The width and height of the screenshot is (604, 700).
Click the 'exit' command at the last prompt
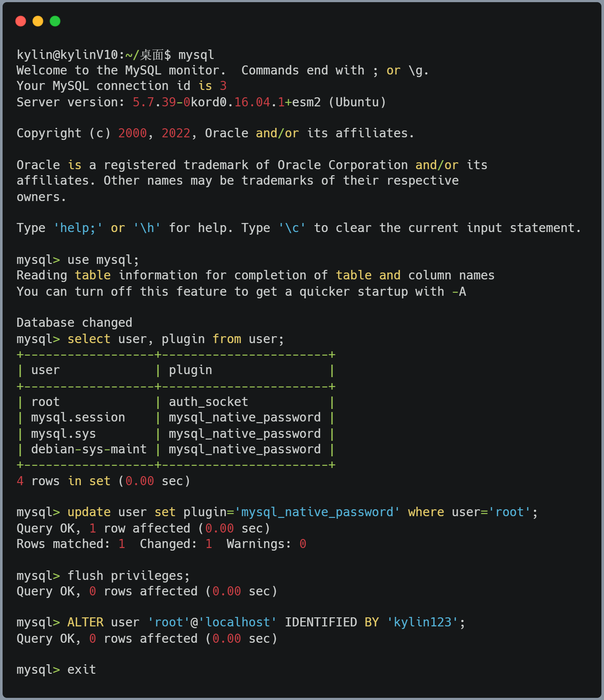tap(82, 669)
